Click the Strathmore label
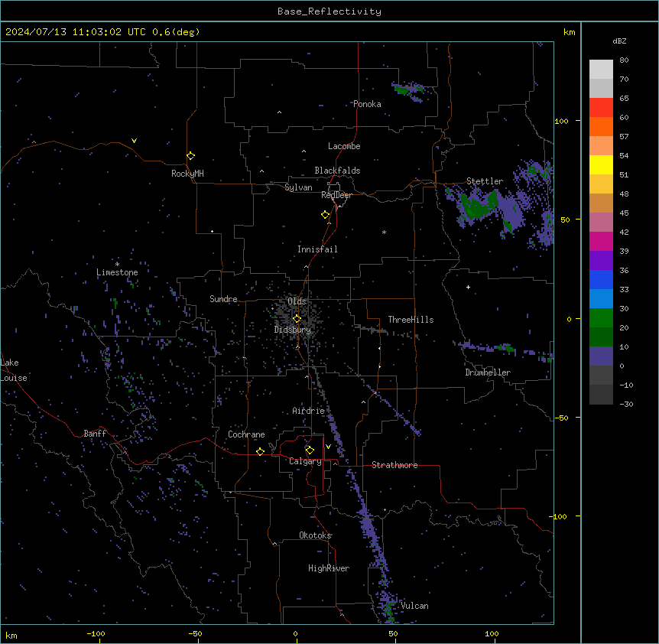 tap(394, 465)
